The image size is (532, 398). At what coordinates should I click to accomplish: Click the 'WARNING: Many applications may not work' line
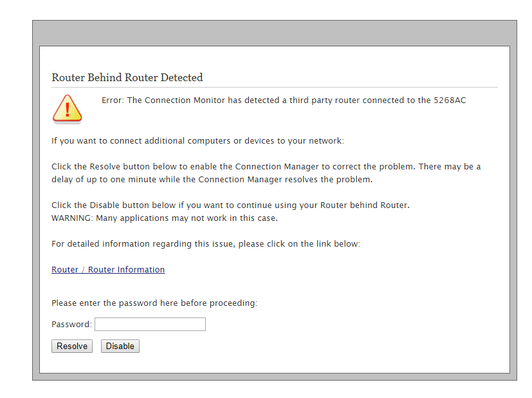(x=165, y=218)
